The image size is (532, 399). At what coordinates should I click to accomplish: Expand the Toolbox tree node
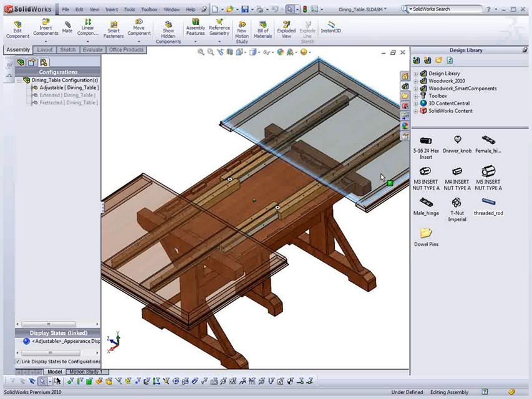pos(416,96)
